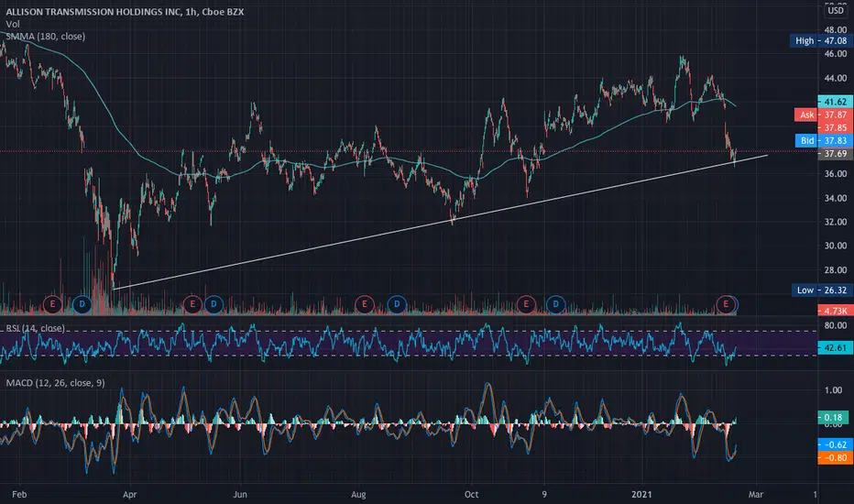Screen dimensions: 854x504
Task: Click the Aug label on time axis
Action: coord(358,494)
